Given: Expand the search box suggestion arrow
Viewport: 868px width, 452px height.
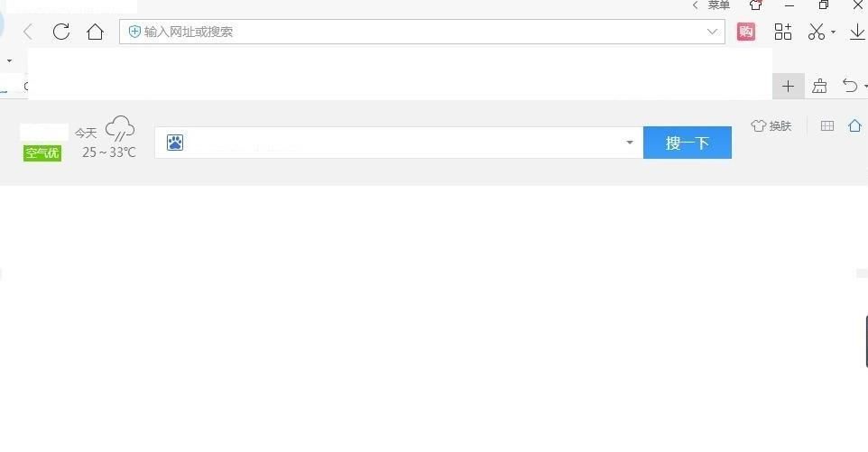Looking at the screenshot, I should click(630, 143).
